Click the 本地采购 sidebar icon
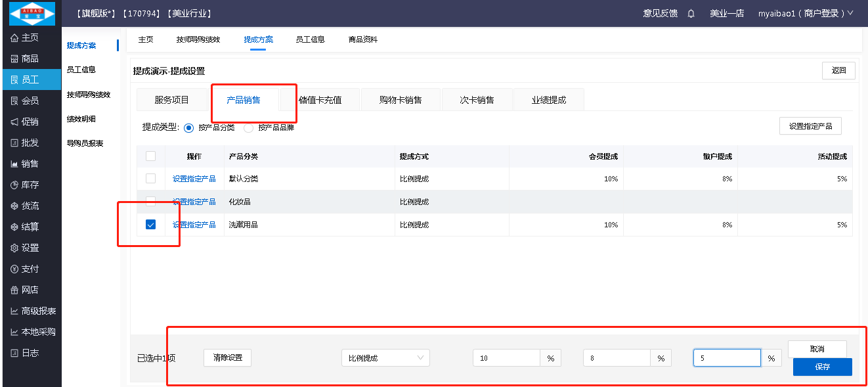This screenshot has width=868, height=387. (x=14, y=332)
